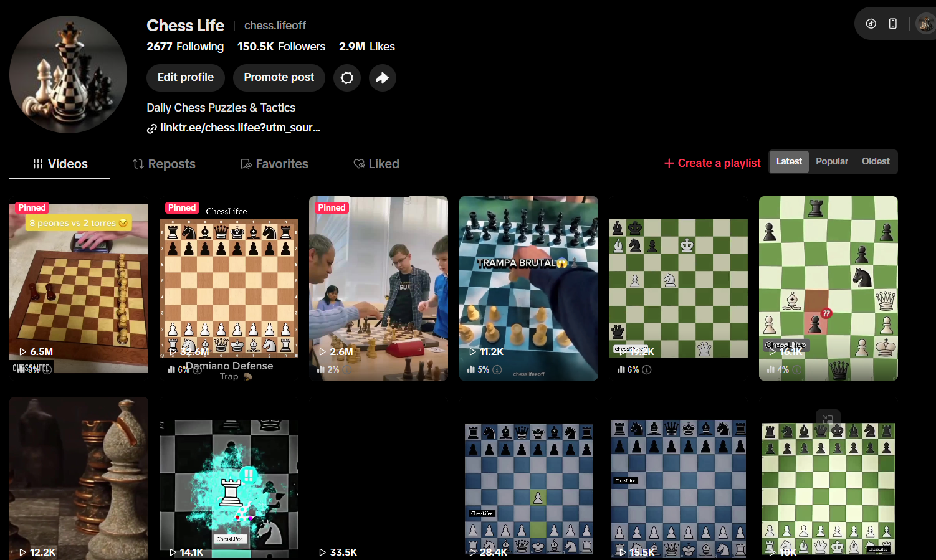Viewport: 936px width, 560px height.
Task: Switch to the Reposts tab
Action: click(x=164, y=163)
